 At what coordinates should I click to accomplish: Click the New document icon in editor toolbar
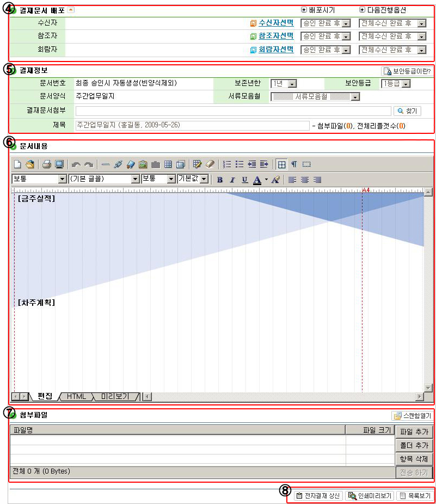[x=17, y=164]
